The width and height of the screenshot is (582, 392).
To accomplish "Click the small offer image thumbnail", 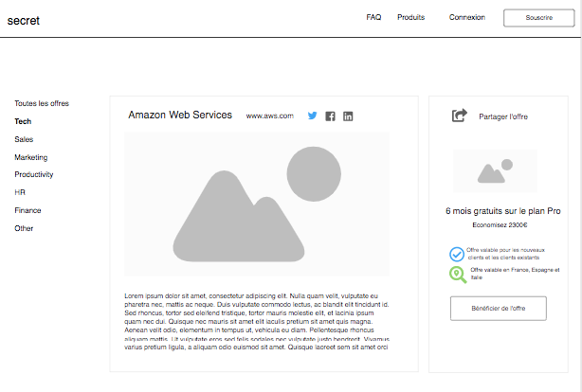I will click(495, 171).
